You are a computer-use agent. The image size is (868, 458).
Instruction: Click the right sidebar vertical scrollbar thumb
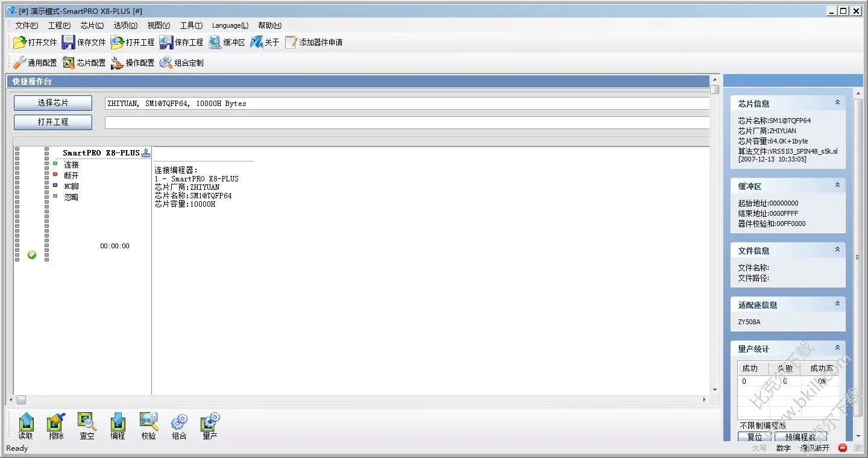pyautogui.click(x=858, y=257)
